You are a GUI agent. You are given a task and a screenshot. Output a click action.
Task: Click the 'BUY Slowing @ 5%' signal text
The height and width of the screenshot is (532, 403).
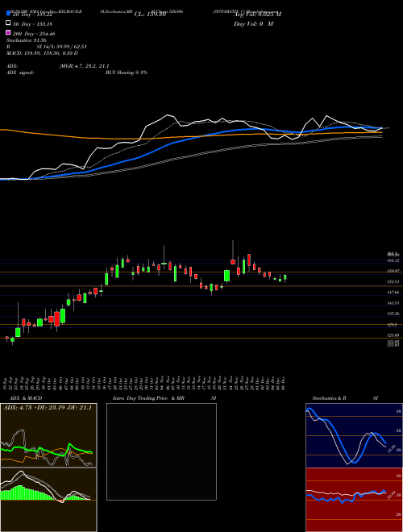click(x=127, y=73)
